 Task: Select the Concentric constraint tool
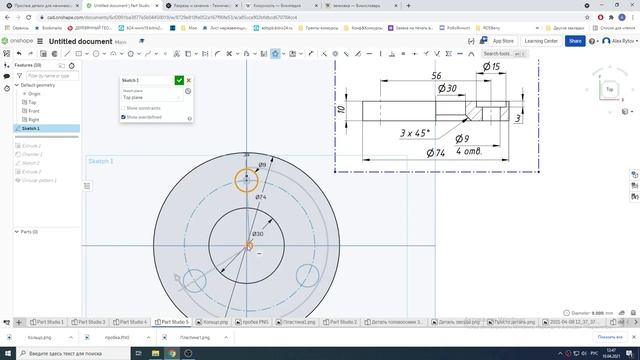(x=335, y=53)
